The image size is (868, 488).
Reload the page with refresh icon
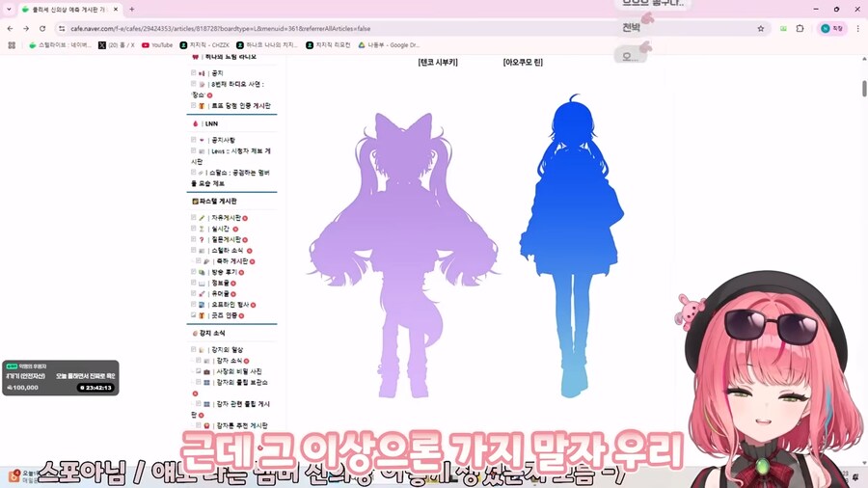coord(42,28)
